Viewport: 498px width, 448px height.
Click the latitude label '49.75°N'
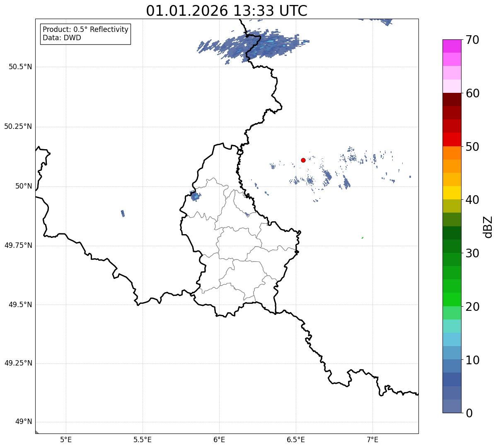point(18,245)
